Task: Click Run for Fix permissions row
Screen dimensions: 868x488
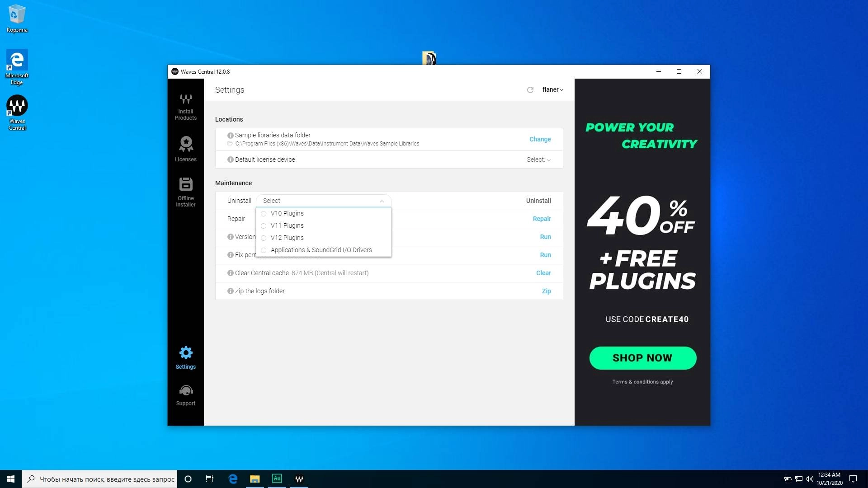Action: point(545,255)
